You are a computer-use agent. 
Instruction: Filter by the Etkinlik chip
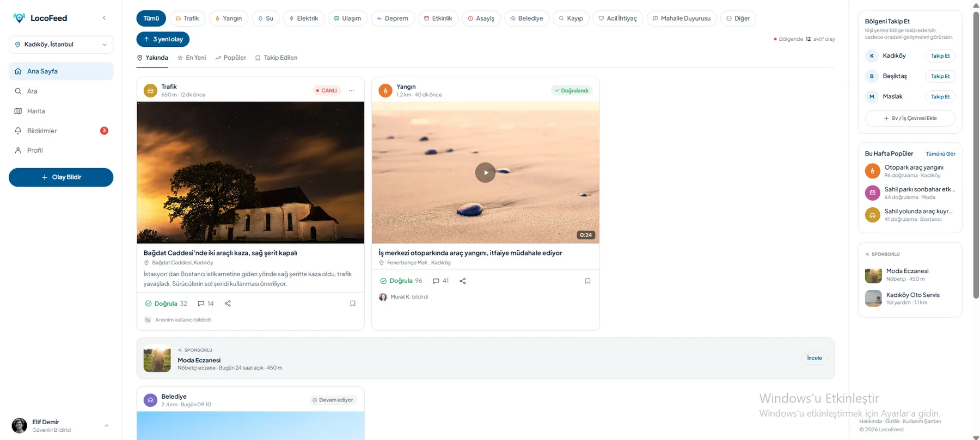(x=438, y=18)
